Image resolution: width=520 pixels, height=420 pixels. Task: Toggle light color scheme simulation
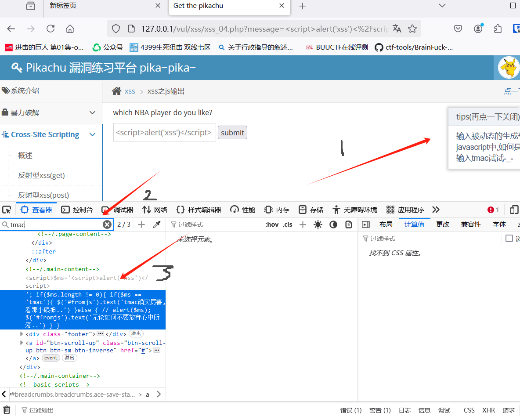coord(318,224)
